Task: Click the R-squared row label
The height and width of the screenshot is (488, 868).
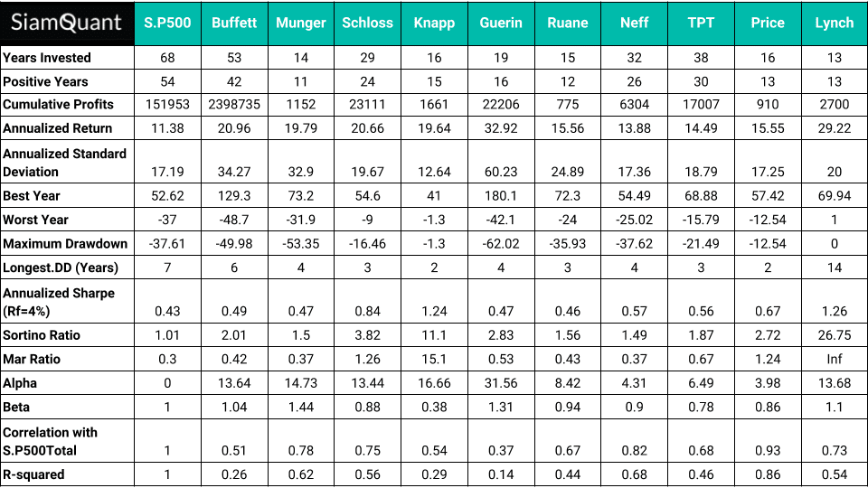Action: click(x=33, y=474)
